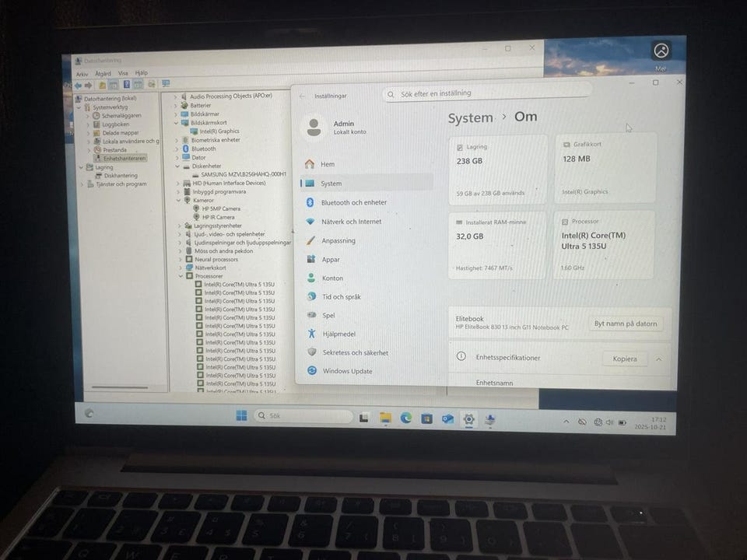Viewport: 747px width, 560px height.
Task: Open Visa menu in Datorhantering
Action: [x=123, y=73]
